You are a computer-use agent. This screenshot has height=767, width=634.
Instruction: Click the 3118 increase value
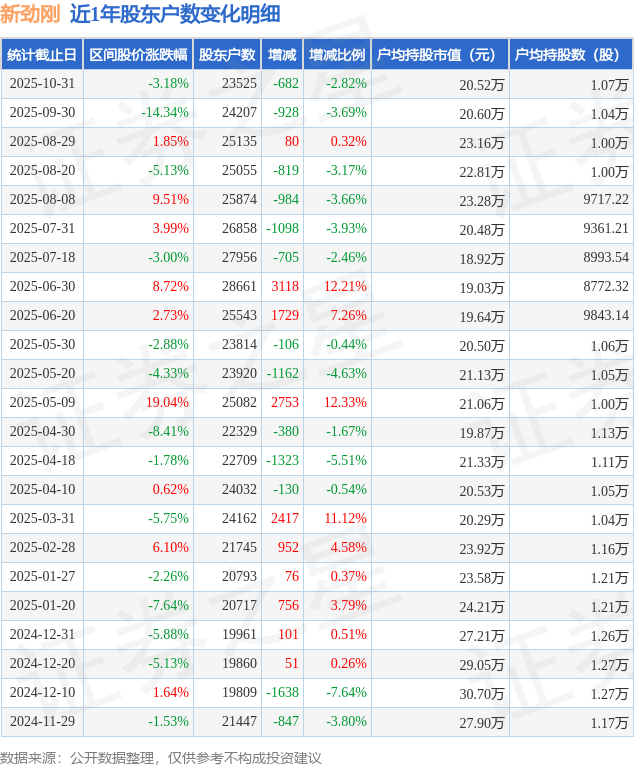(285, 287)
